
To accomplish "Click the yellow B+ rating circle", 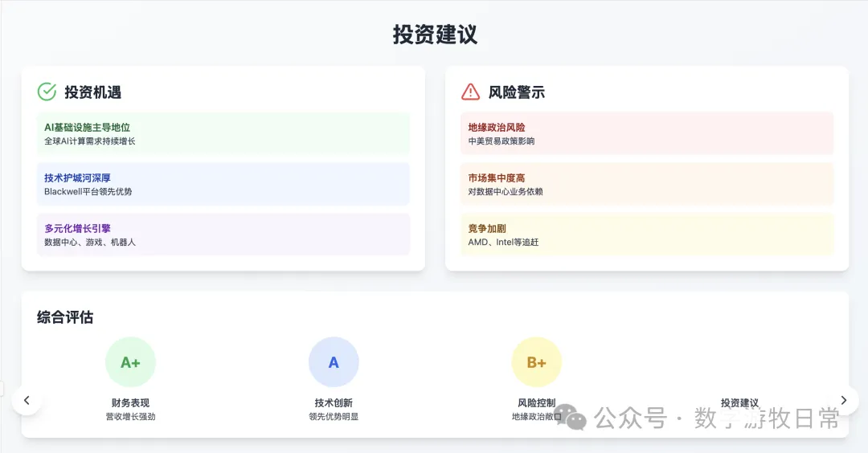I will tap(536, 362).
